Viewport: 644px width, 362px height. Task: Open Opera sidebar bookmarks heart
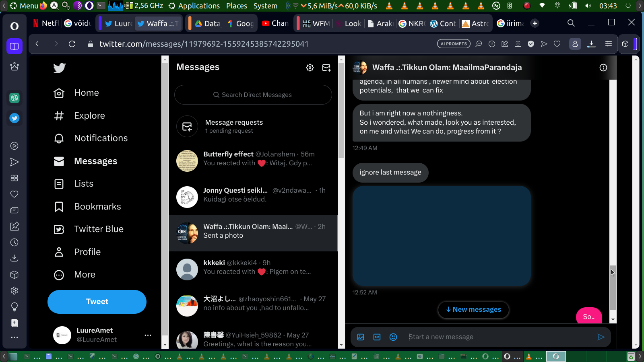pos(14,194)
